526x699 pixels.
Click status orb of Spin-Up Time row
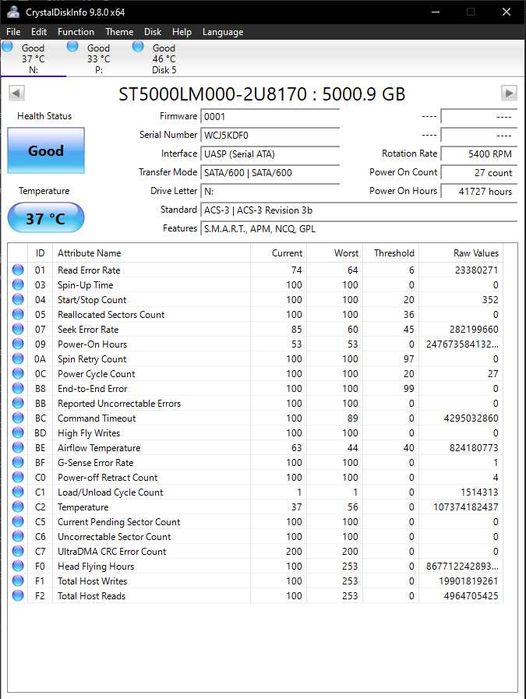18,284
